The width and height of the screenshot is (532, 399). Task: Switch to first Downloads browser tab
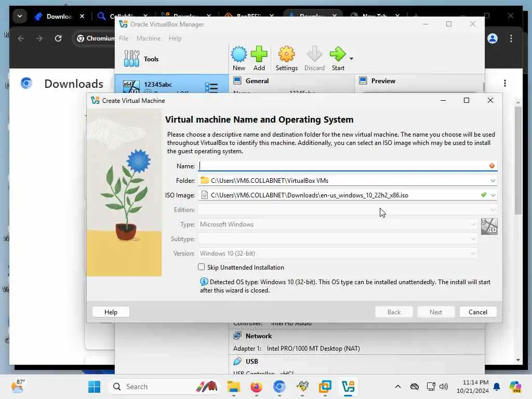[x=59, y=16]
